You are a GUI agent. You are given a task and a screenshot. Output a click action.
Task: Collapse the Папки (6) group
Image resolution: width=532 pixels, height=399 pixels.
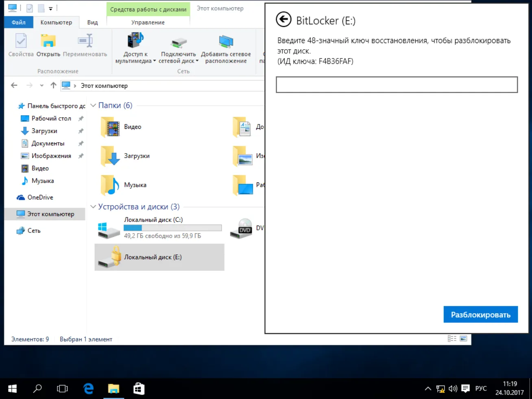(93, 105)
